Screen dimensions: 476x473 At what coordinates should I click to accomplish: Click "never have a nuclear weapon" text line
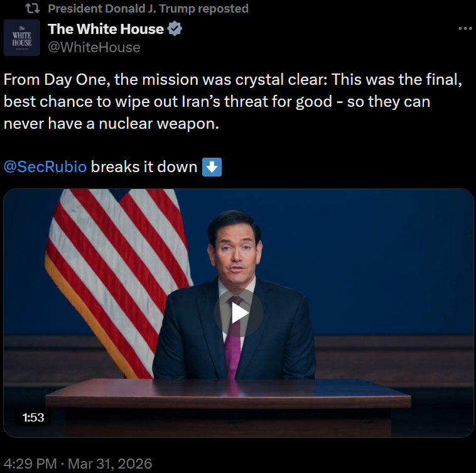111,124
